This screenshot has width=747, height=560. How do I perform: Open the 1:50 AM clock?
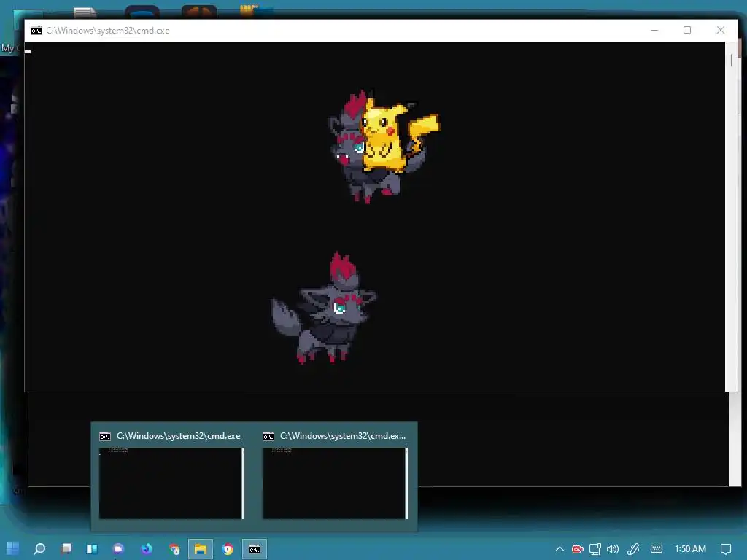click(x=690, y=549)
